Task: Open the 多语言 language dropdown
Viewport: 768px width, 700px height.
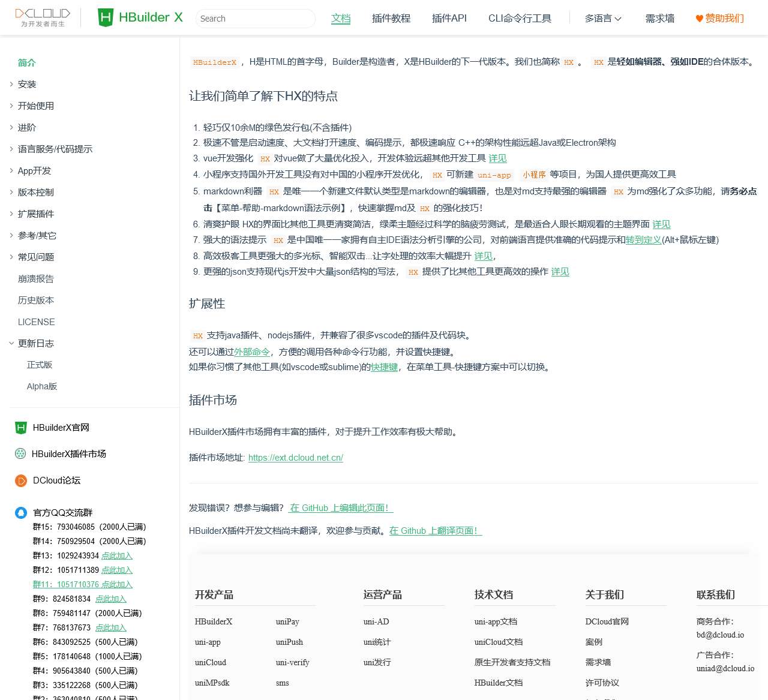Action: pyautogui.click(x=603, y=19)
